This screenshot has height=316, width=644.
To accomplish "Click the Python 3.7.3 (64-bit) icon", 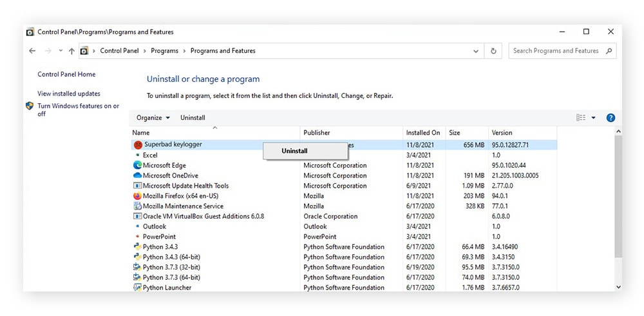I will (138, 277).
